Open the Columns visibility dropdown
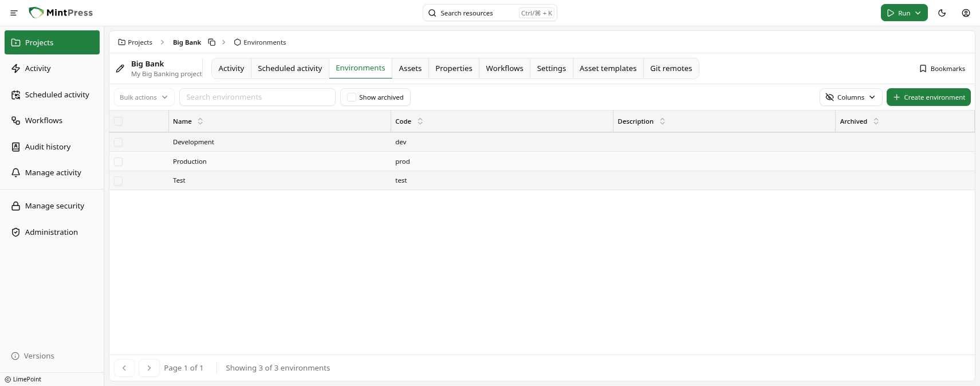Image resolution: width=980 pixels, height=386 pixels. [851, 97]
